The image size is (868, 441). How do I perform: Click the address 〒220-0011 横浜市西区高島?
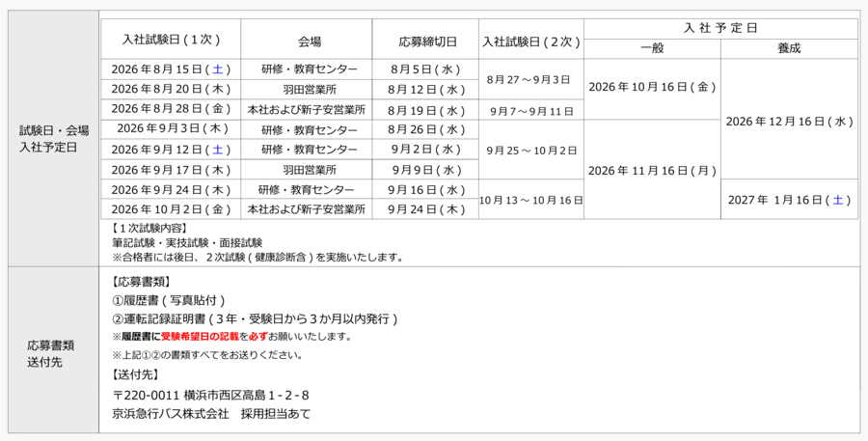click(x=210, y=395)
